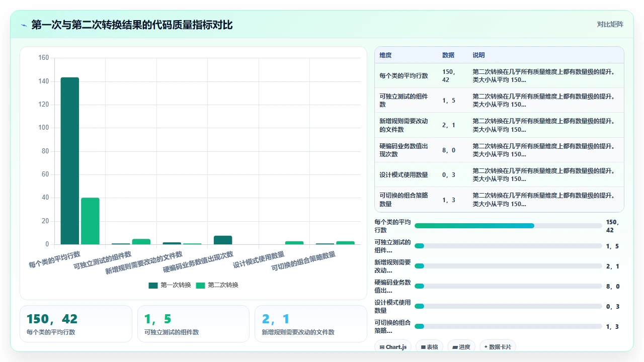This screenshot has width=644, height=362.
Task: Click the 数据 column header
Action: 448,55
